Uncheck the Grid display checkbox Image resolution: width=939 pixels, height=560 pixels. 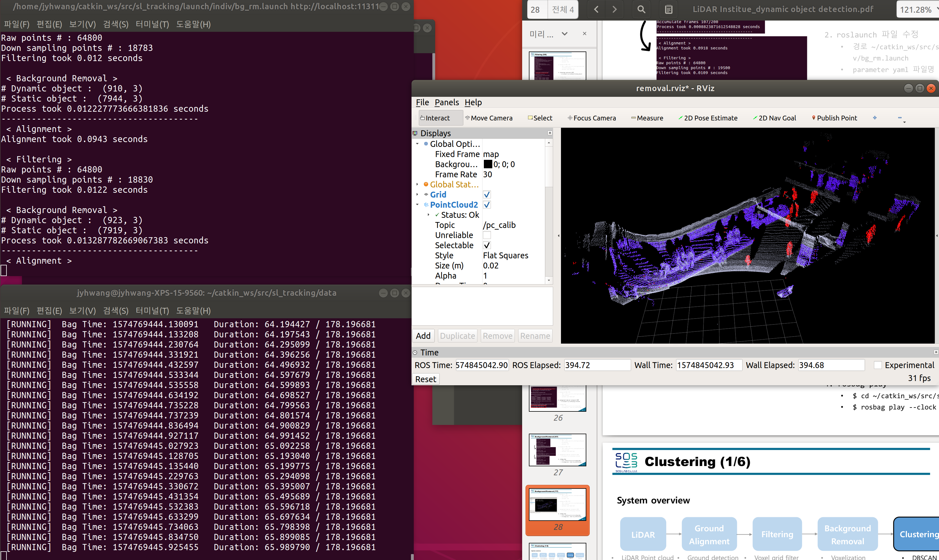point(487,195)
